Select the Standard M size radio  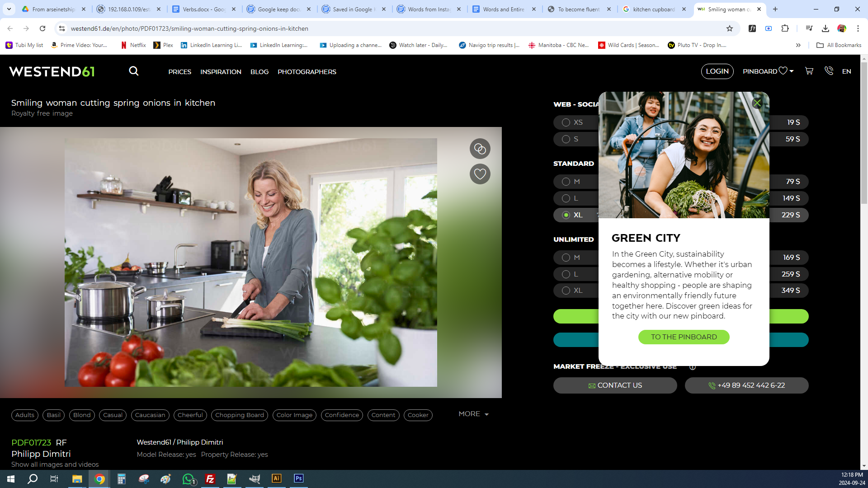click(x=566, y=182)
